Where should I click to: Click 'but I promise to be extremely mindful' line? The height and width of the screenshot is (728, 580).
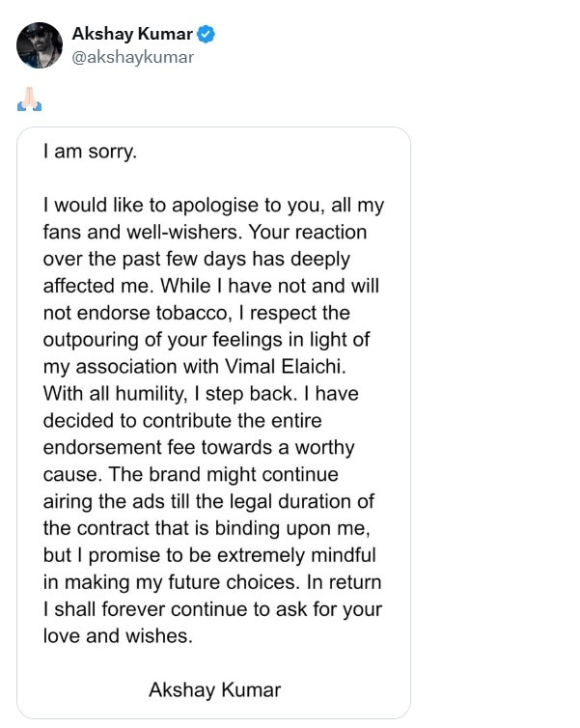click(x=209, y=556)
